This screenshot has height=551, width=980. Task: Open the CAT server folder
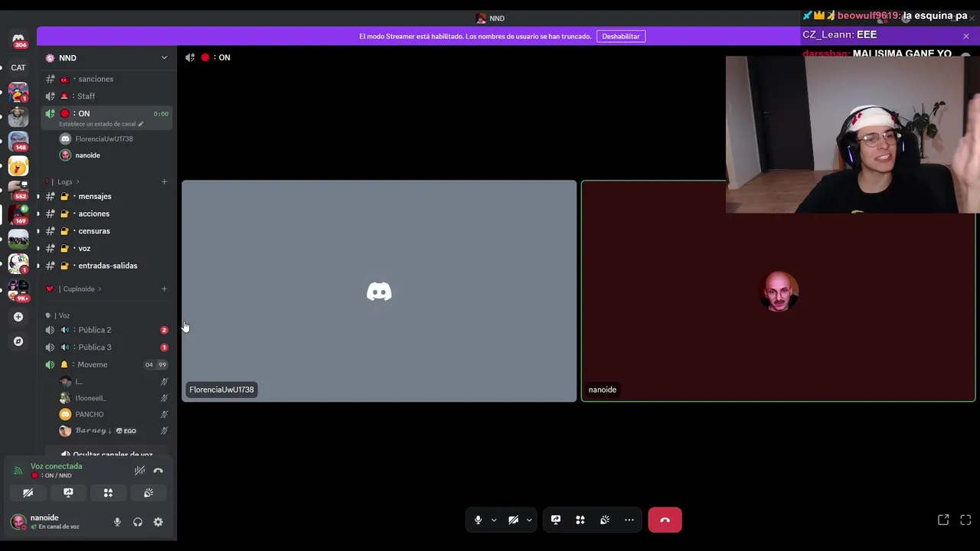[x=18, y=67]
